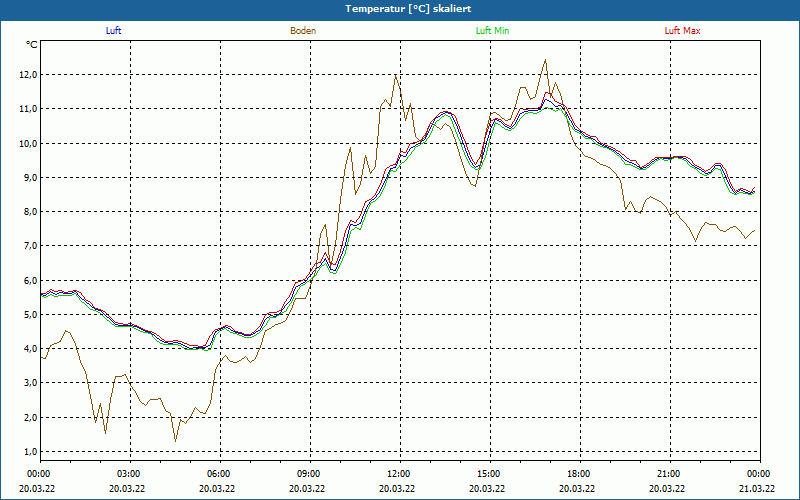Click the 03:00 time axis label

point(130,474)
